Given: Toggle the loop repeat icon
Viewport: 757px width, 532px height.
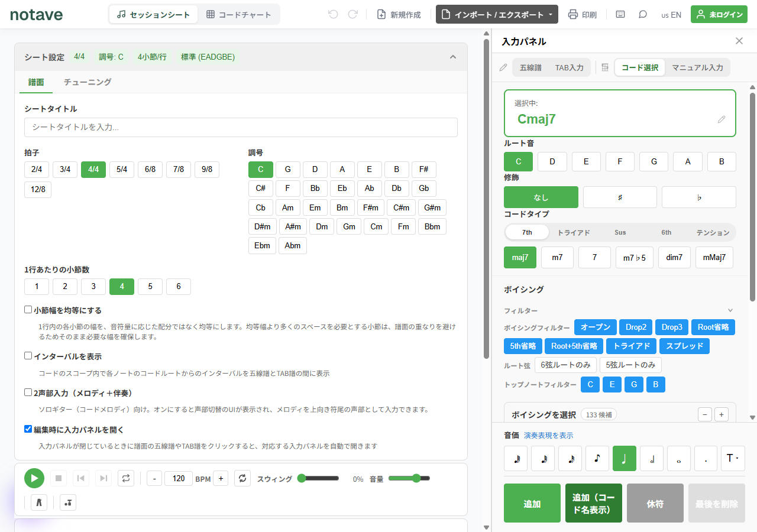Looking at the screenshot, I should tap(125, 478).
